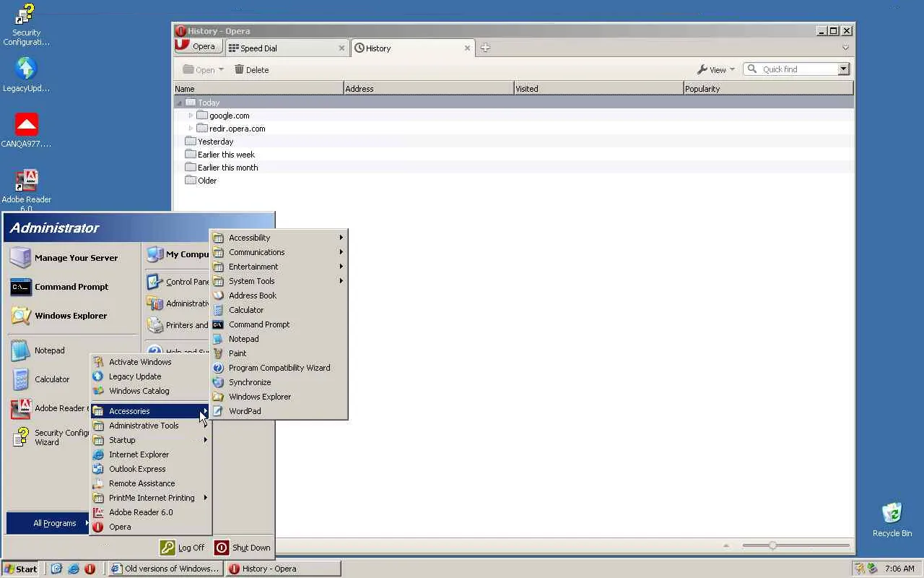Viewport: 924px width, 578px height.
Task: Click the Start button
Action: point(21,569)
